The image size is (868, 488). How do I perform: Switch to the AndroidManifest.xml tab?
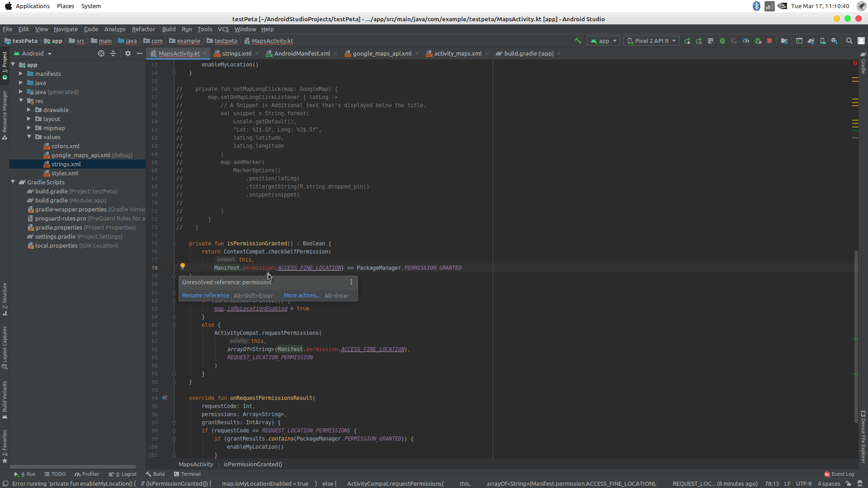point(302,53)
